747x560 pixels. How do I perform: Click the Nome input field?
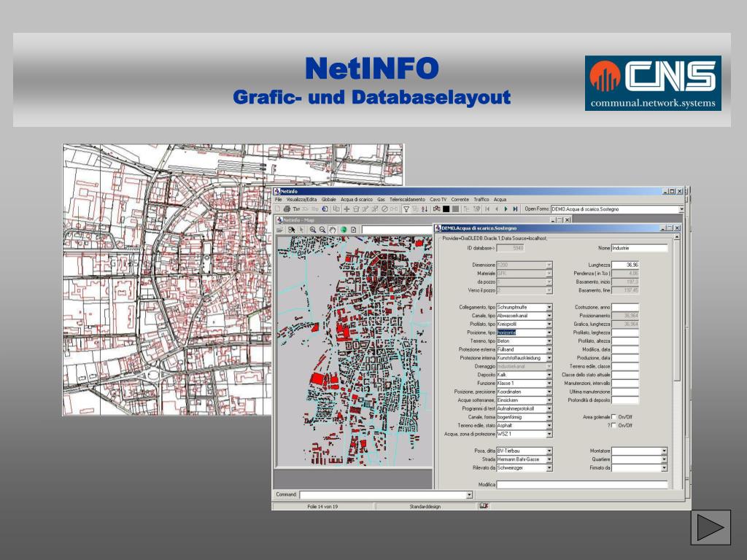[639, 248]
